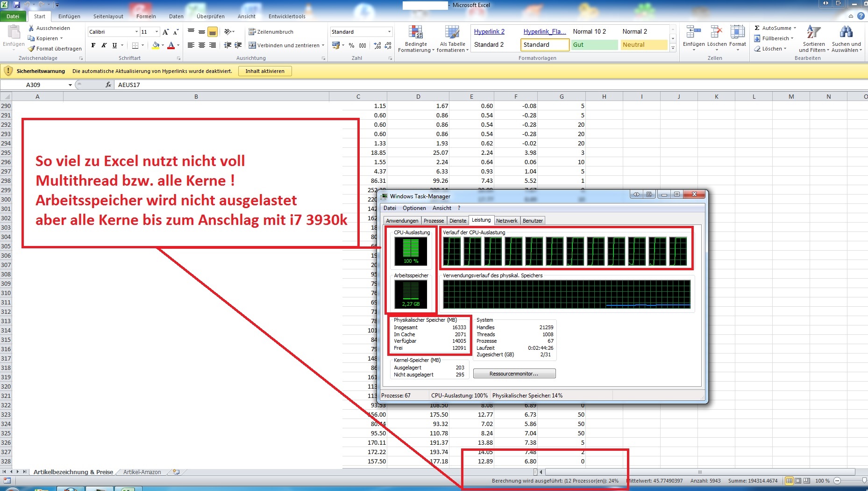The image size is (868, 491).
Task: Increase the cell indent
Action: 238,45
